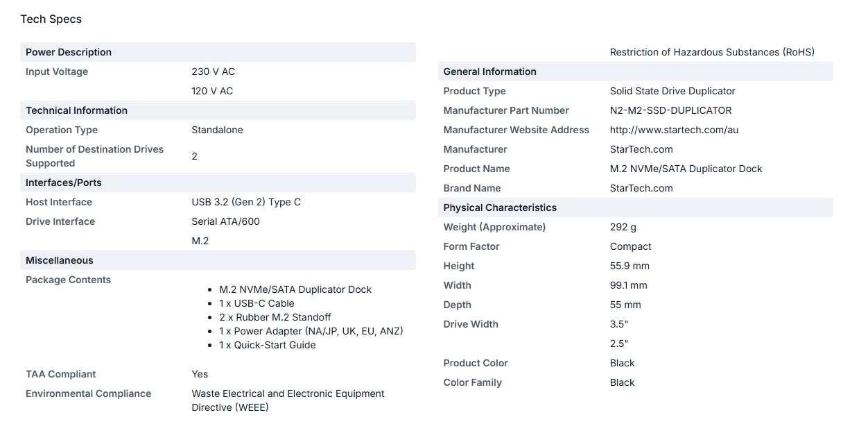Click the Solid State Drive Duplicator product type

(x=672, y=91)
